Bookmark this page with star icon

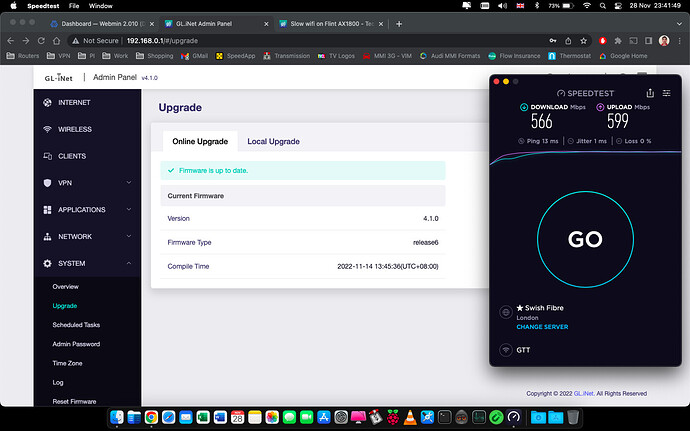pyautogui.click(x=584, y=41)
